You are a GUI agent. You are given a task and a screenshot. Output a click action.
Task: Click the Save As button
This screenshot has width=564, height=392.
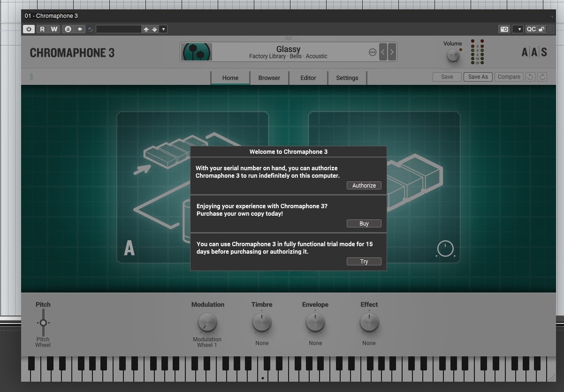click(x=478, y=77)
